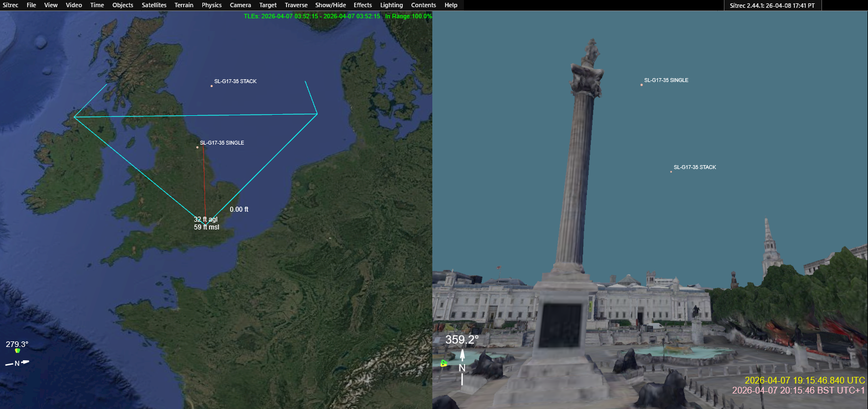
Task: Select the SL-G17-35 STACK satellite dot on map
Action: [x=212, y=86]
